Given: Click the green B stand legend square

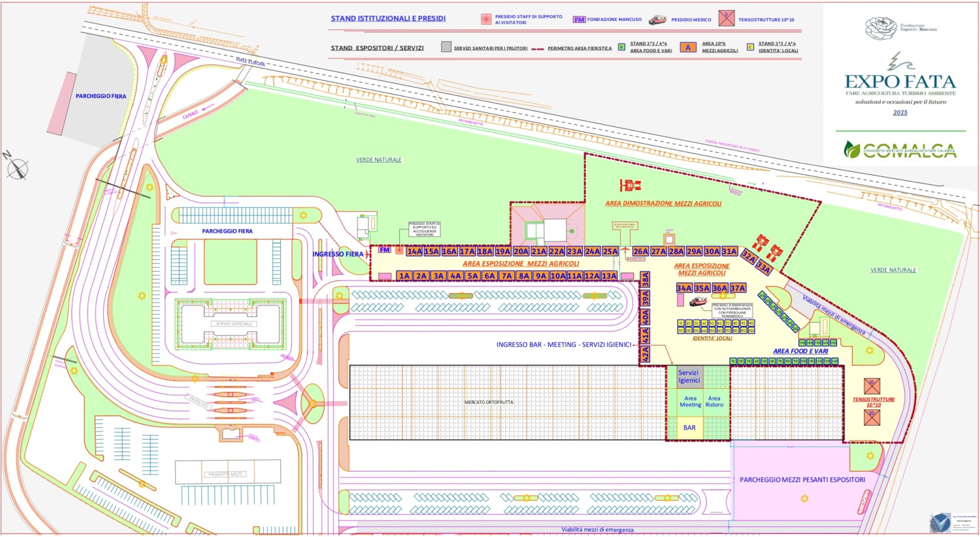Looking at the screenshot, I should click(621, 47).
